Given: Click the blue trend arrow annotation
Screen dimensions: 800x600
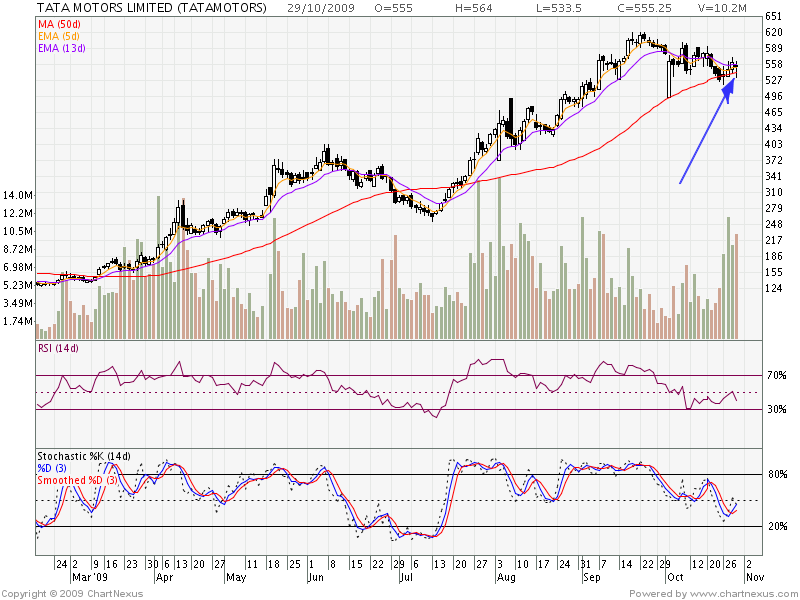Looking at the screenshot, I should tap(706, 132).
